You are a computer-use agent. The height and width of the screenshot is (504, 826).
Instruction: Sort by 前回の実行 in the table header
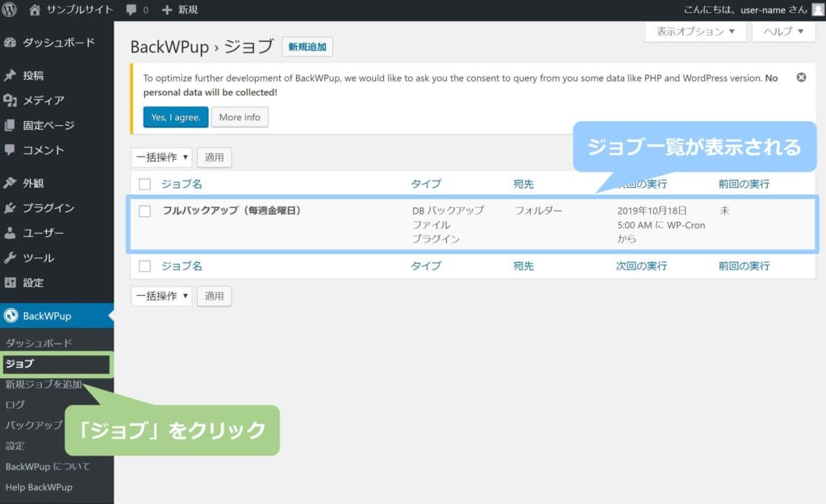(x=744, y=184)
